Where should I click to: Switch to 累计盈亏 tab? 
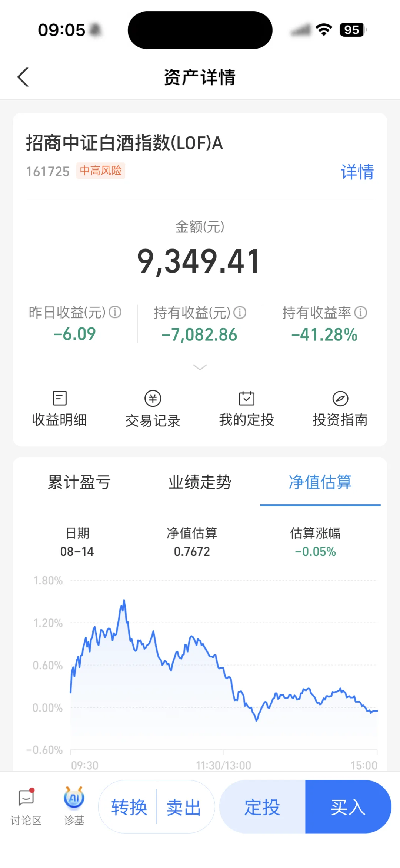[x=79, y=482]
